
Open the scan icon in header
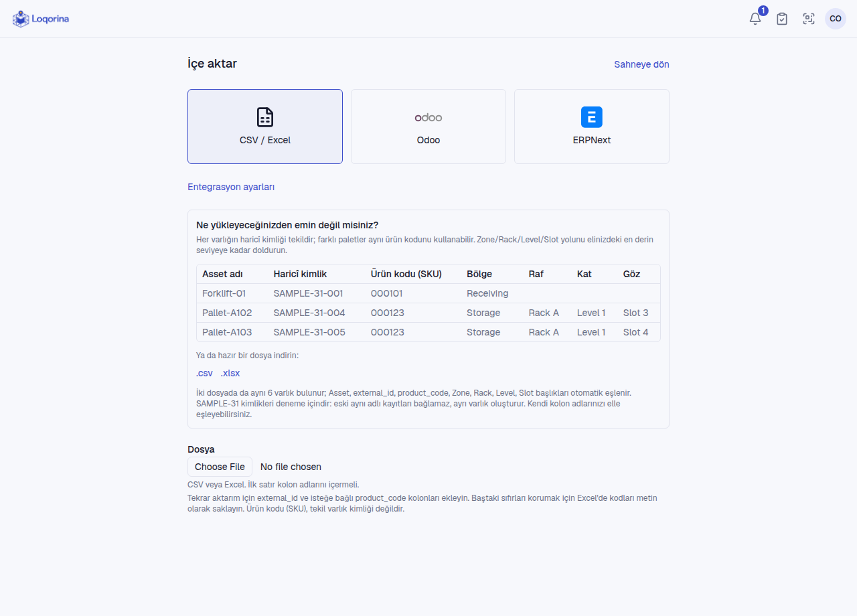click(809, 19)
